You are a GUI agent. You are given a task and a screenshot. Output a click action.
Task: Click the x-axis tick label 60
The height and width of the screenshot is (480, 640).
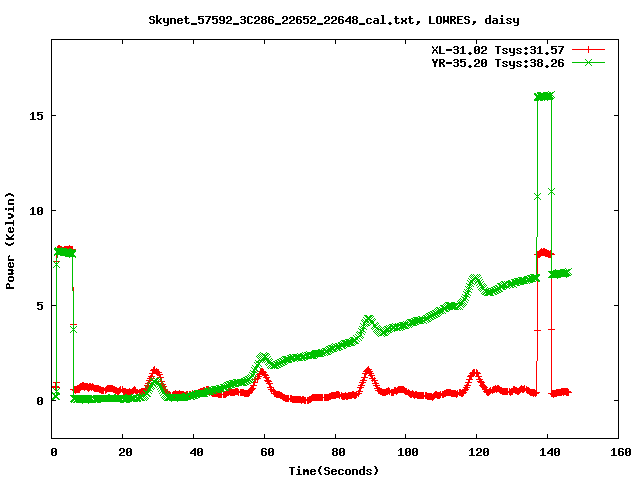[267, 452]
